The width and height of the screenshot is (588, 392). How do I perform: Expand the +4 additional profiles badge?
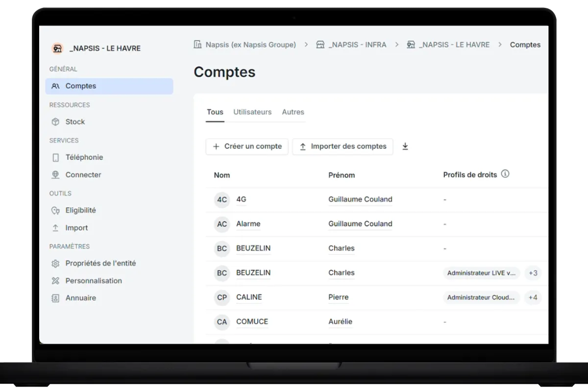tap(533, 298)
